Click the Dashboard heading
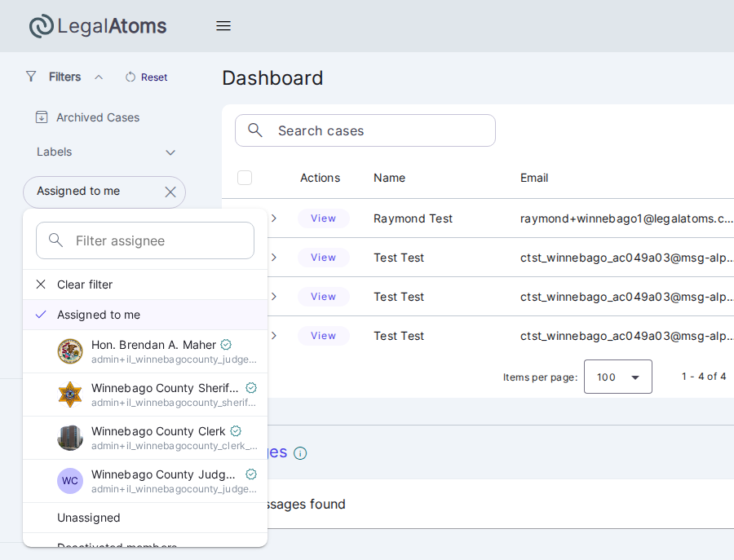Image resolution: width=734 pixels, height=560 pixels. coord(272,78)
